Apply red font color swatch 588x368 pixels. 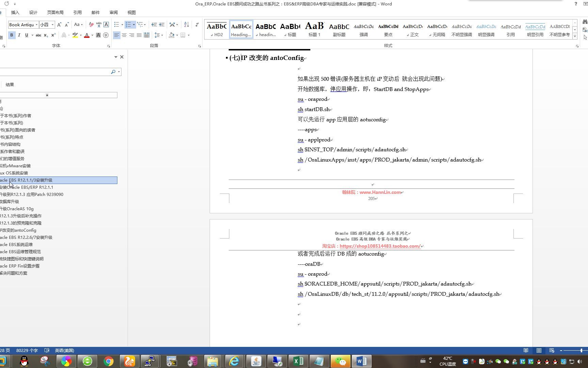(x=87, y=35)
